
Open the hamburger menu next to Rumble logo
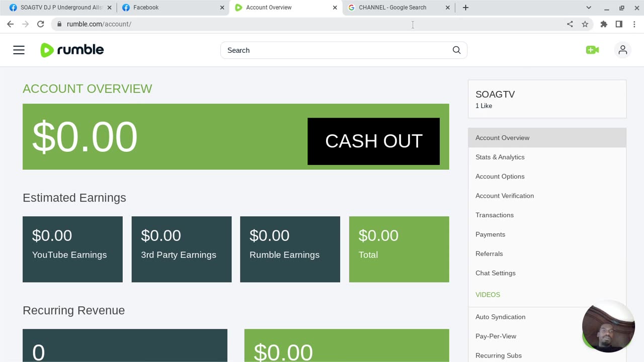19,50
